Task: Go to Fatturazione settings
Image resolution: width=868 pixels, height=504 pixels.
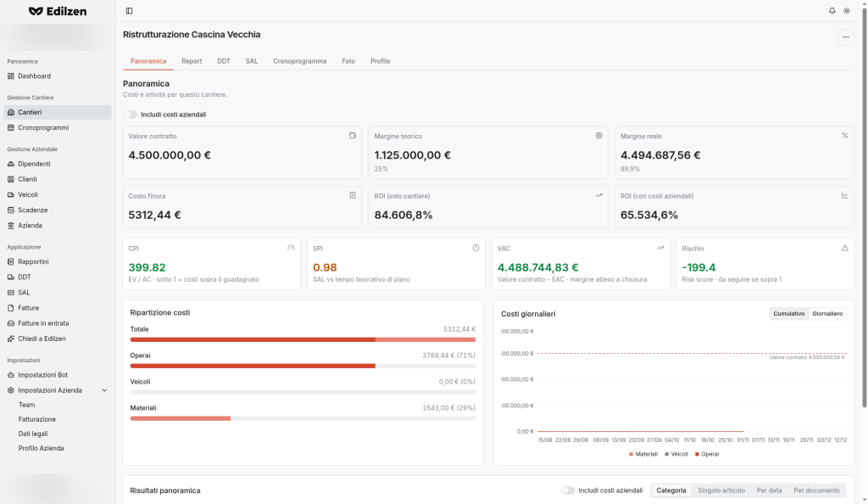Action: pos(37,419)
